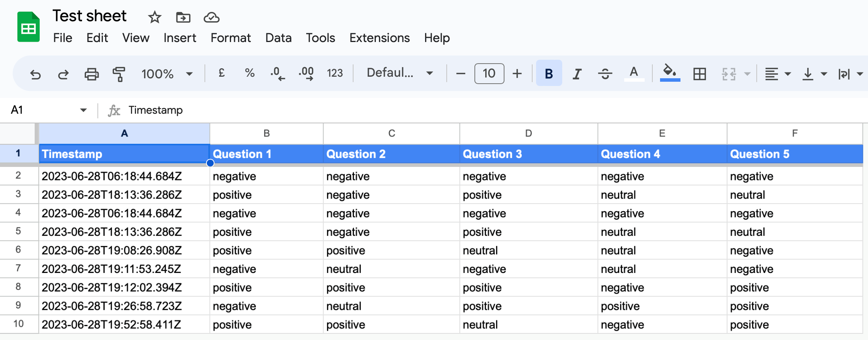
Task: Select column B header
Action: point(266,133)
